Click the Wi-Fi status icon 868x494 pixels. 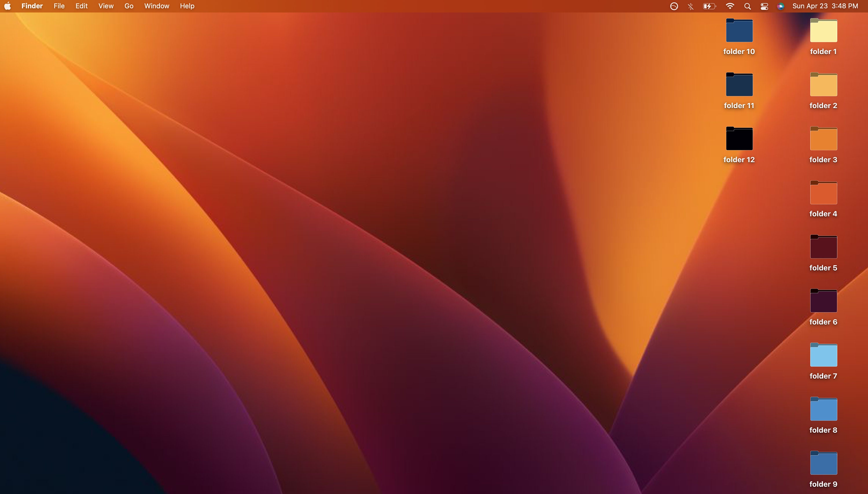[729, 6]
